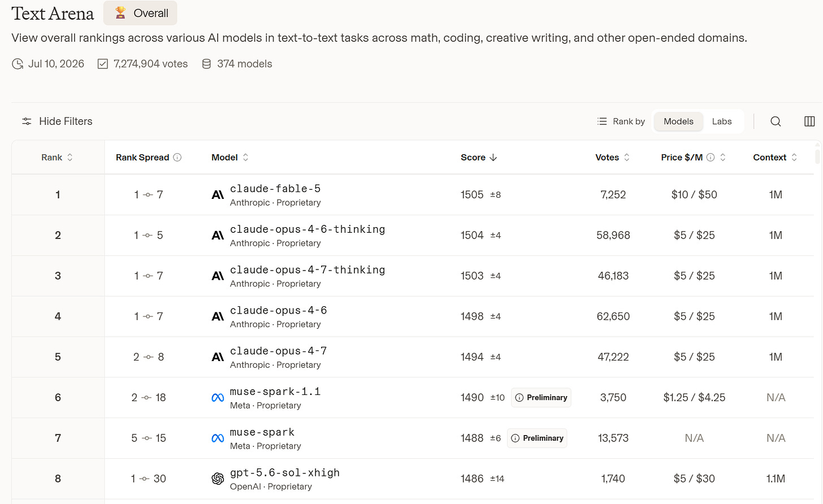Click the $5 / $30 price cell

[x=694, y=479]
